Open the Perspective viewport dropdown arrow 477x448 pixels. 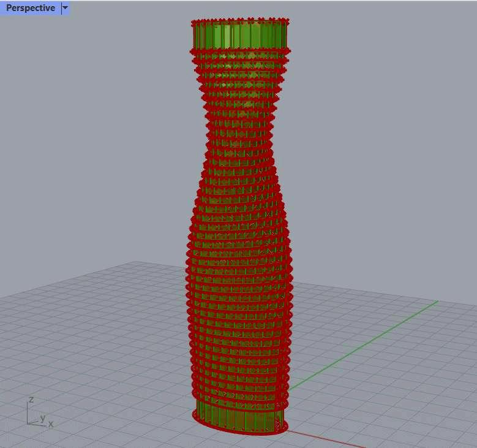pos(65,8)
